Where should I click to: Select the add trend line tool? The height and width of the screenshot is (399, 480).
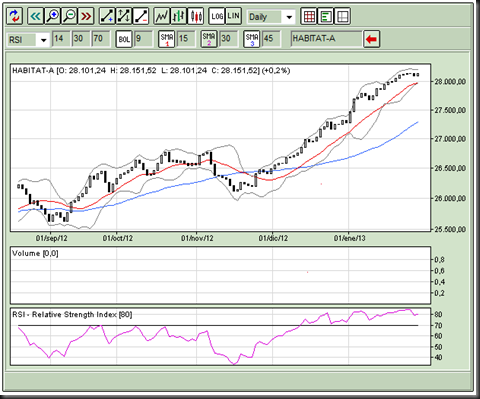[x=107, y=16]
